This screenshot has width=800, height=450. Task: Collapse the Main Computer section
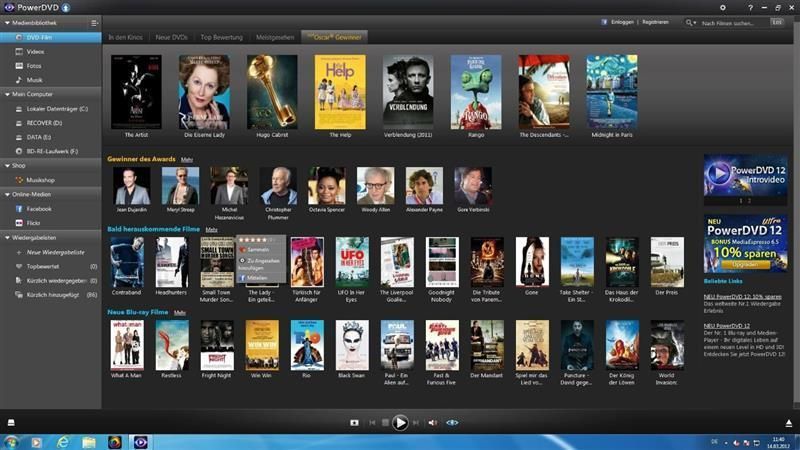(6, 94)
